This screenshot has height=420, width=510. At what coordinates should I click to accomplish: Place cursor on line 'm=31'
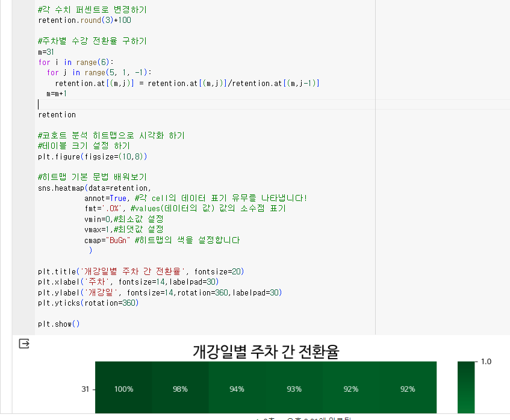(46, 52)
